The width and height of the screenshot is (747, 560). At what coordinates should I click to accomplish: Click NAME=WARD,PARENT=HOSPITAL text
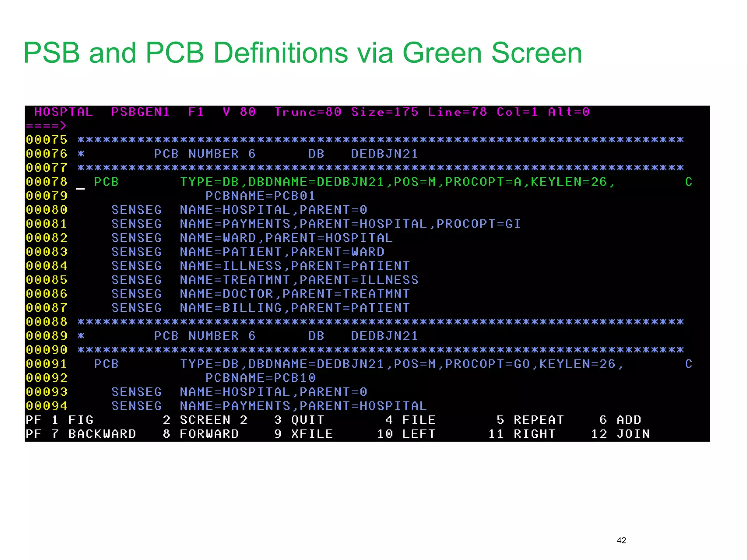pos(286,238)
